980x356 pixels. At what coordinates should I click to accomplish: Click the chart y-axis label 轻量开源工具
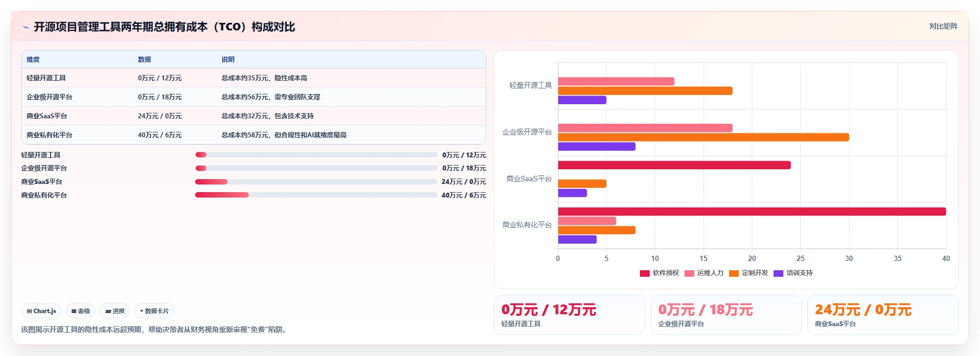click(x=530, y=86)
